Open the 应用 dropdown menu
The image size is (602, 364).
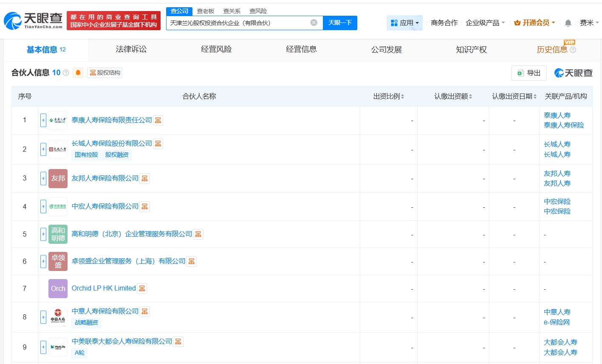(404, 23)
